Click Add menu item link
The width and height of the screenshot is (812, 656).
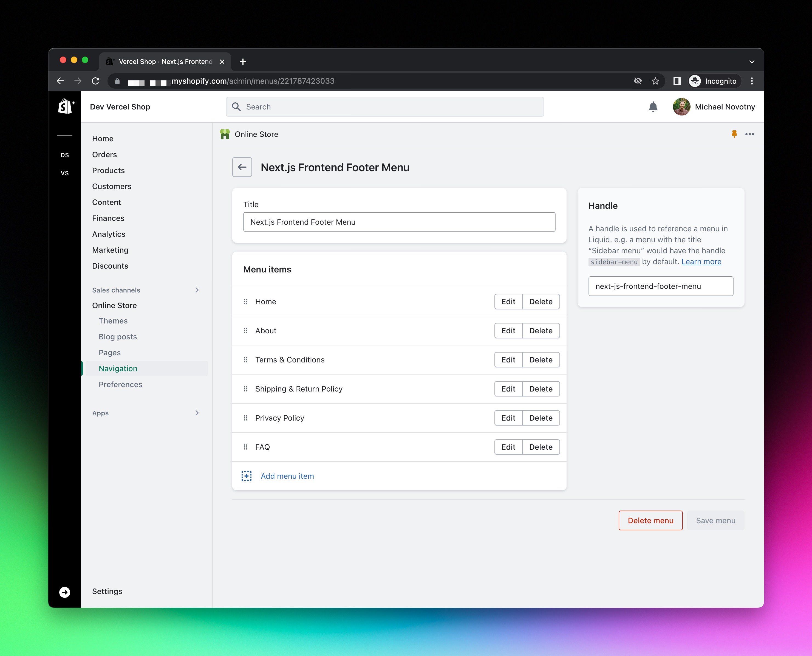point(287,476)
